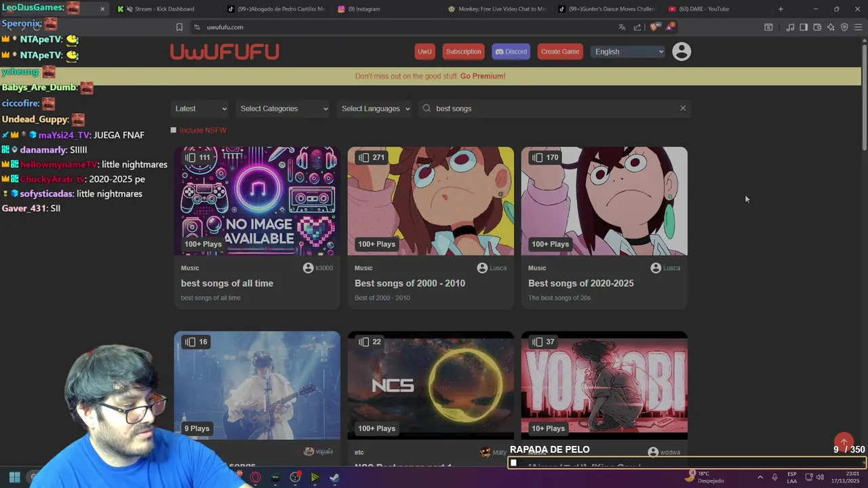868x488 pixels.
Task: Open the browser wallet icon
Action: [x=817, y=27]
